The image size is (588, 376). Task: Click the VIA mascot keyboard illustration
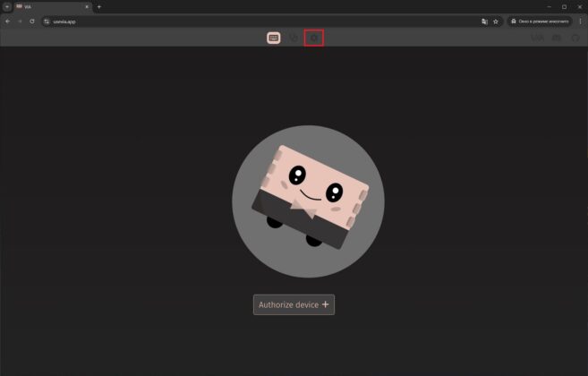tap(308, 201)
